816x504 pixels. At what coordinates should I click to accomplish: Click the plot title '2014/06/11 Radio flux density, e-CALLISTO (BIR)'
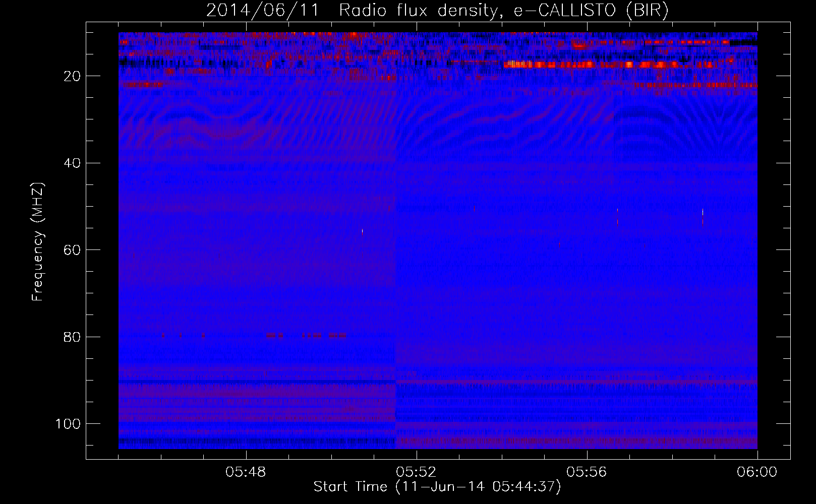[x=437, y=11]
